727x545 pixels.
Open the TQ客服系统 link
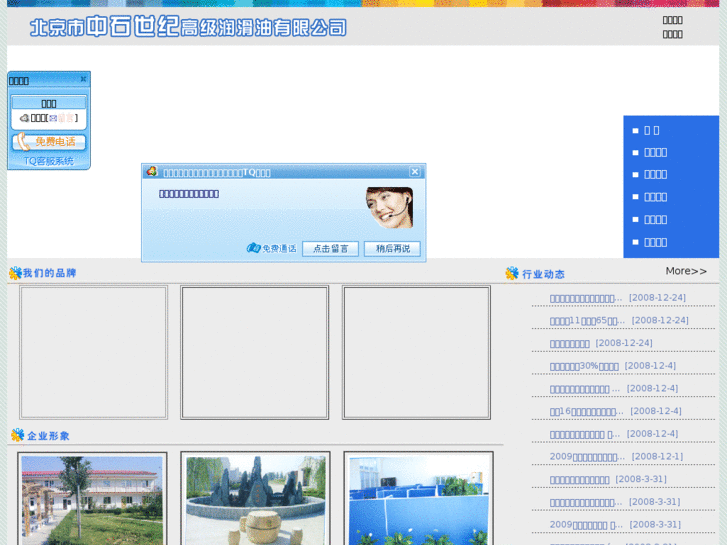click(x=49, y=161)
